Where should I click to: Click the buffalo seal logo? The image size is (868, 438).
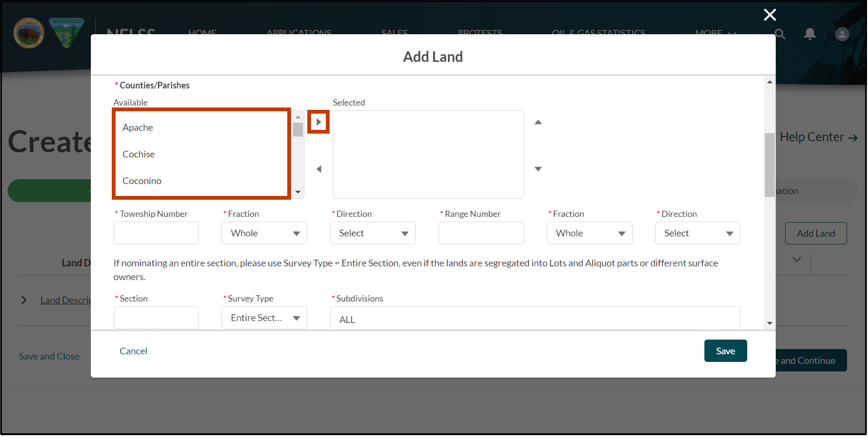click(29, 33)
